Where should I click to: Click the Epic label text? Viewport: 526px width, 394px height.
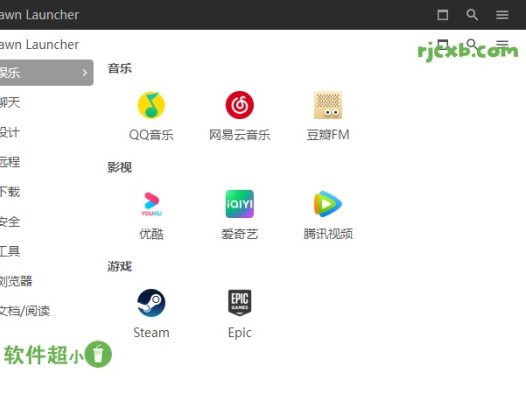coord(240,333)
